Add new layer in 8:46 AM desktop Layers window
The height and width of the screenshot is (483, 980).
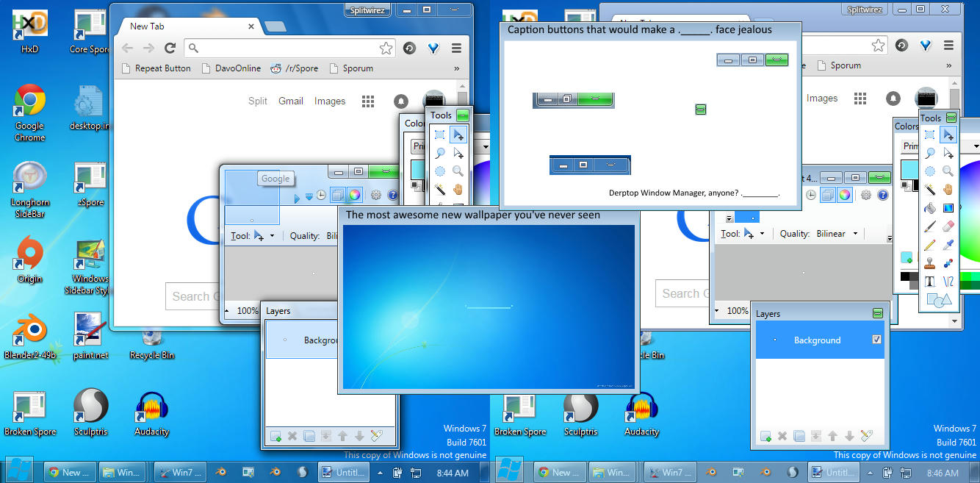[765, 436]
